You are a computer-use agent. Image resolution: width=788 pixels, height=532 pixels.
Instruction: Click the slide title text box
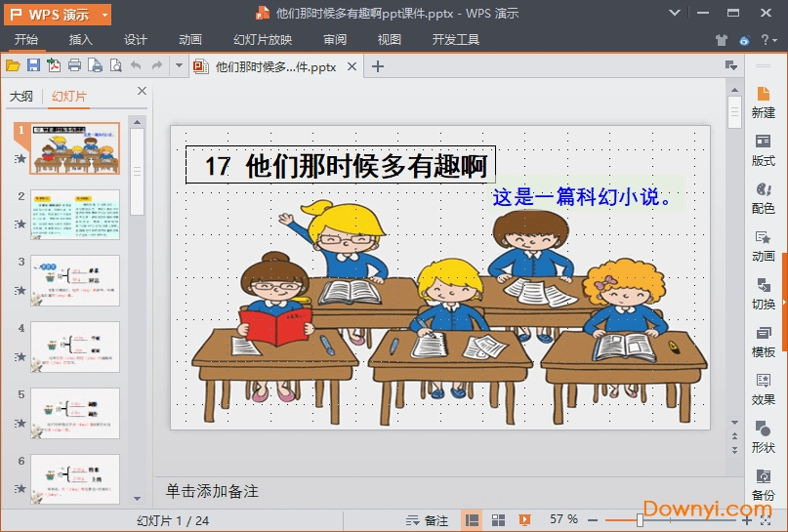point(341,165)
